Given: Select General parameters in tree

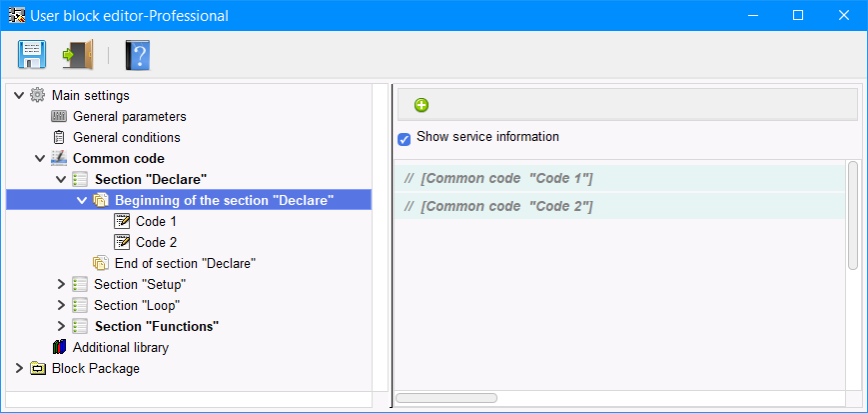Looking at the screenshot, I should (x=129, y=117).
